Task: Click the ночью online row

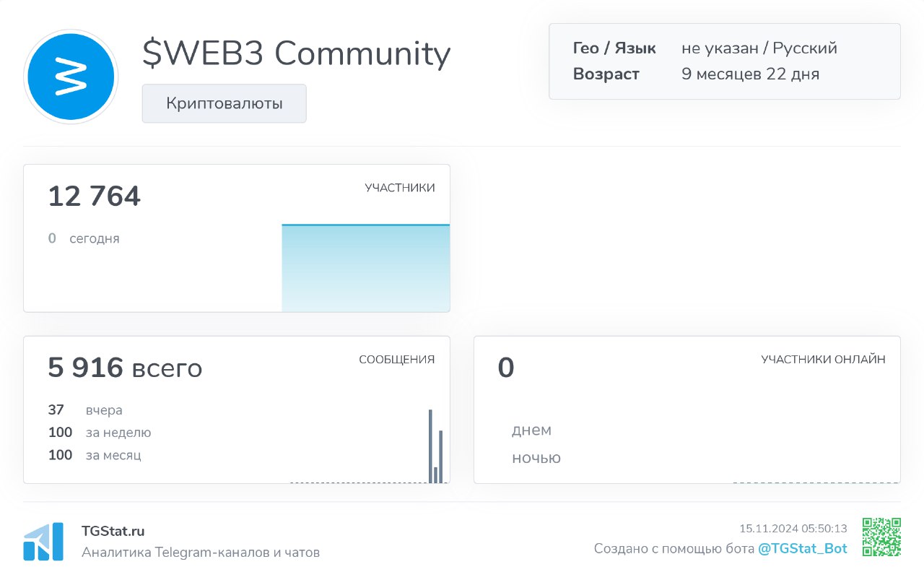Action: 536,458
